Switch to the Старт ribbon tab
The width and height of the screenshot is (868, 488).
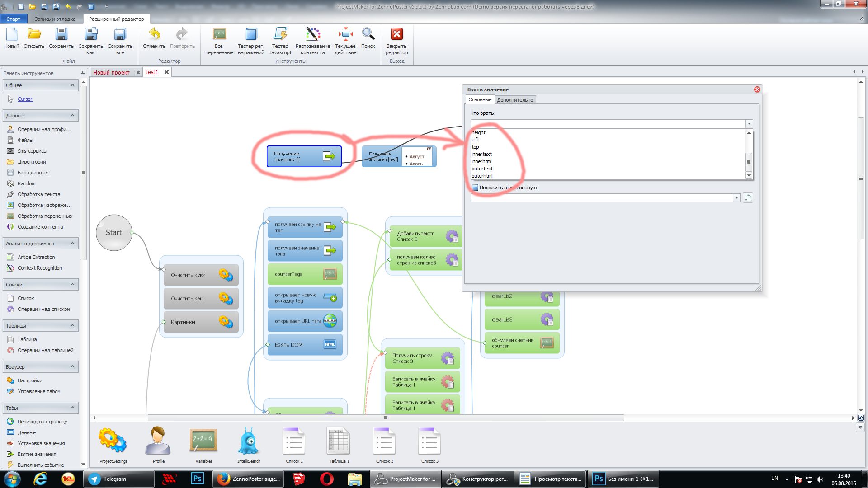(14, 19)
